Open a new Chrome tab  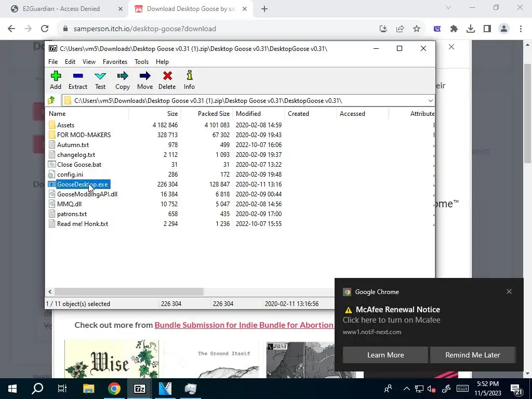point(264,9)
